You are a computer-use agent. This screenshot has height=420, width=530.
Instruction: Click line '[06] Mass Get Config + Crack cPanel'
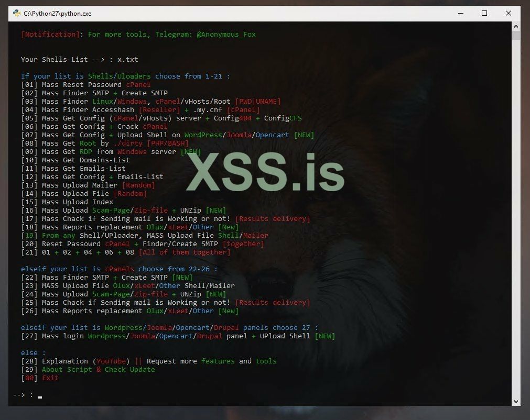coord(94,127)
